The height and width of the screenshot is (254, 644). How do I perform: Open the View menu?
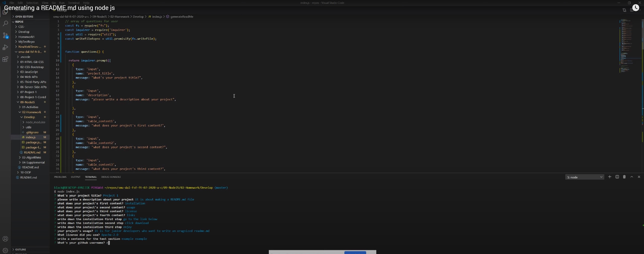tap(45, 3)
